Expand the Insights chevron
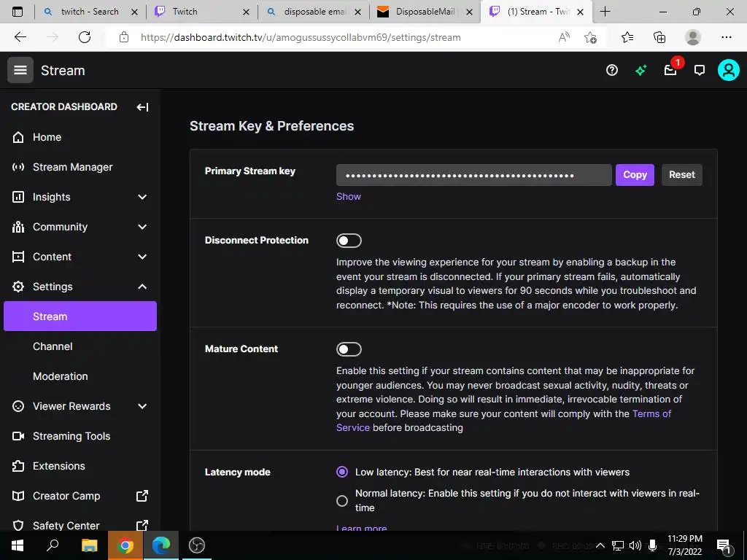The width and height of the screenshot is (747, 560). click(x=142, y=197)
